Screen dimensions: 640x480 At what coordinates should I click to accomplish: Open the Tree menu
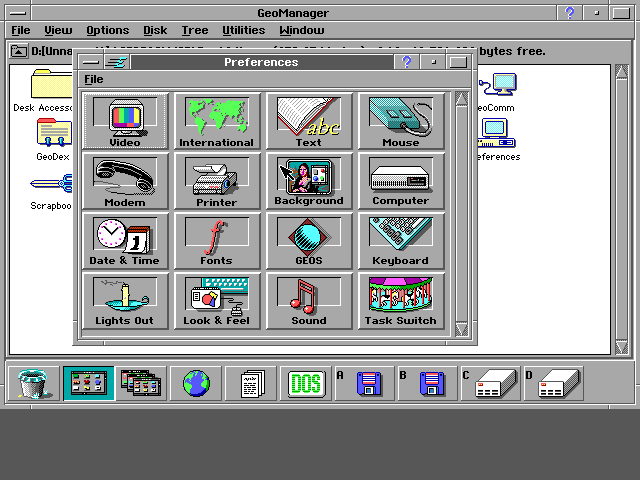pyautogui.click(x=195, y=30)
